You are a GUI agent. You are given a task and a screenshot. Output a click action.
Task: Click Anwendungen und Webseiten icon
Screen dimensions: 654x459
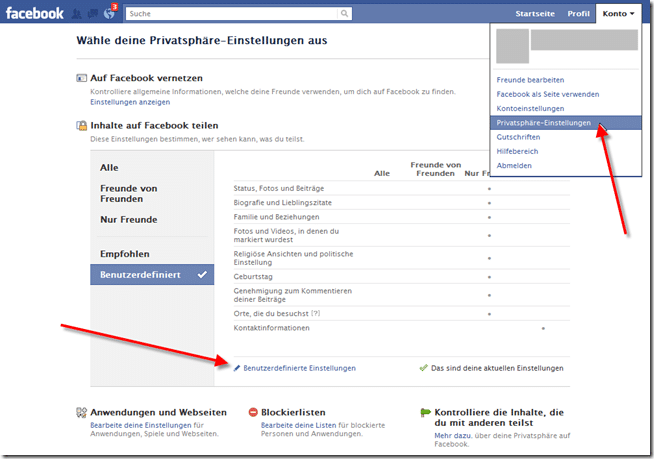coord(81,412)
